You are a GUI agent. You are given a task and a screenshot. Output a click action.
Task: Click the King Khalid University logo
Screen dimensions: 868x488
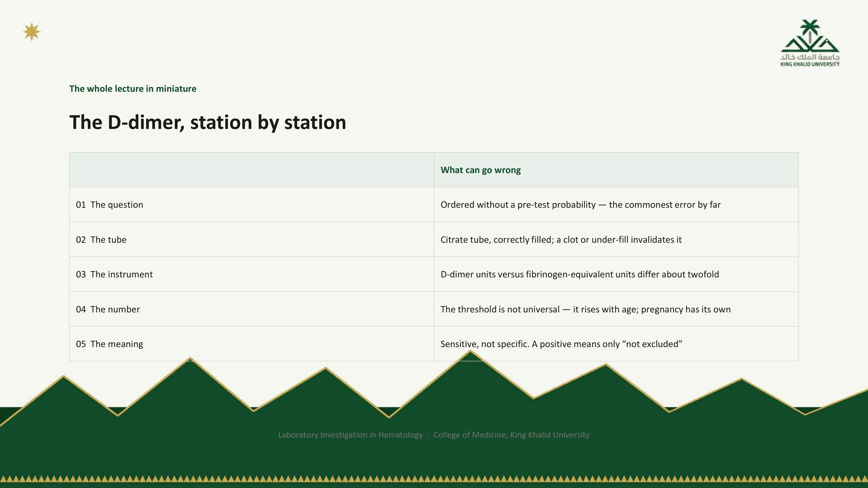tap(810, 43)
